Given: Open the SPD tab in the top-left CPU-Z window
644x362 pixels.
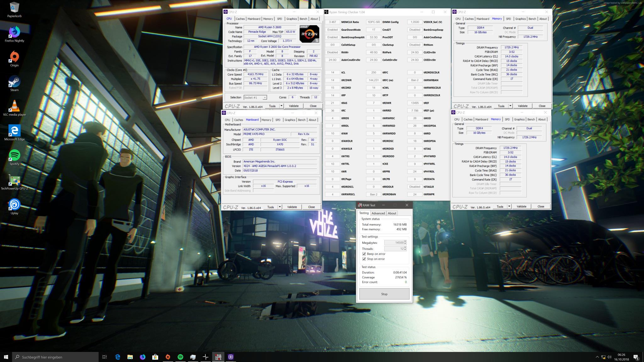Looking at the screenshot, I should 279,19.
